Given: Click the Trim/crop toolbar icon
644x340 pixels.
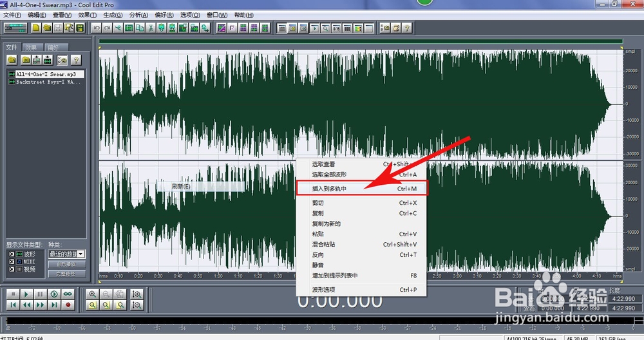Looking at the screenshot, I should coord(129,28).
